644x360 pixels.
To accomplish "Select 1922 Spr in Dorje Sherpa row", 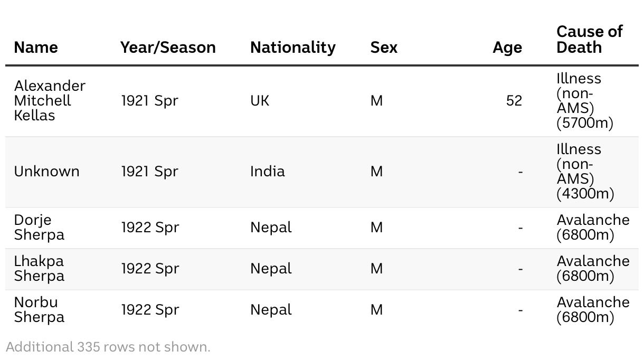I will coord(150,228).
